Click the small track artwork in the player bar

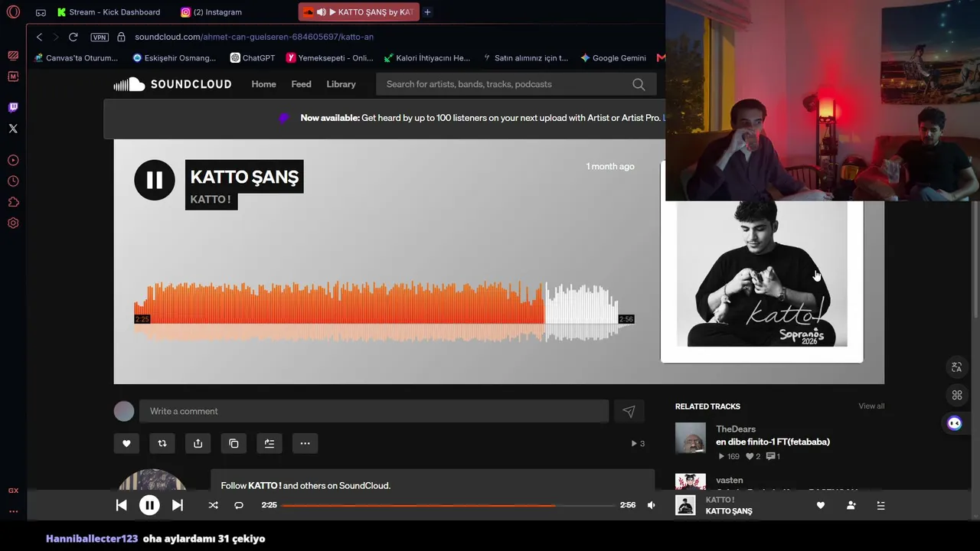point(685,505)
